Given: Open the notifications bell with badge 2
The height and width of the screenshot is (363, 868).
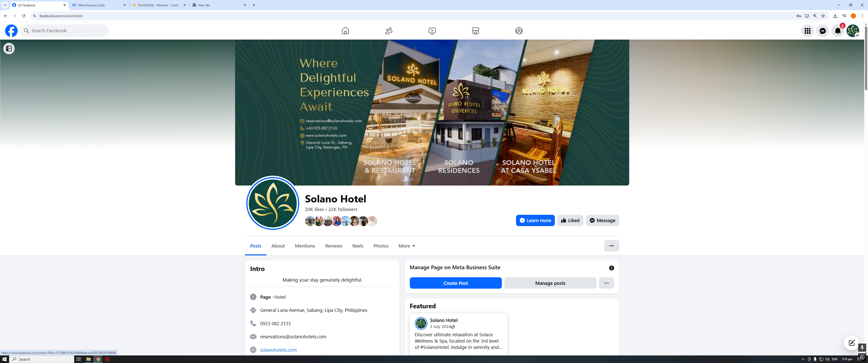Looking at the screenshot, I should click(x=838, y=31).
